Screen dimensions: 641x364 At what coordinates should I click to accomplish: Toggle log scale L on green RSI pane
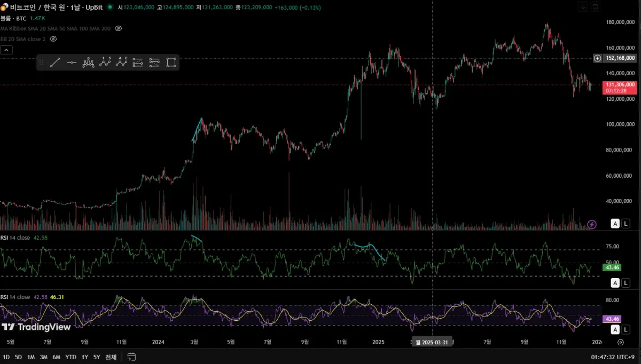(x=626, y=283)
